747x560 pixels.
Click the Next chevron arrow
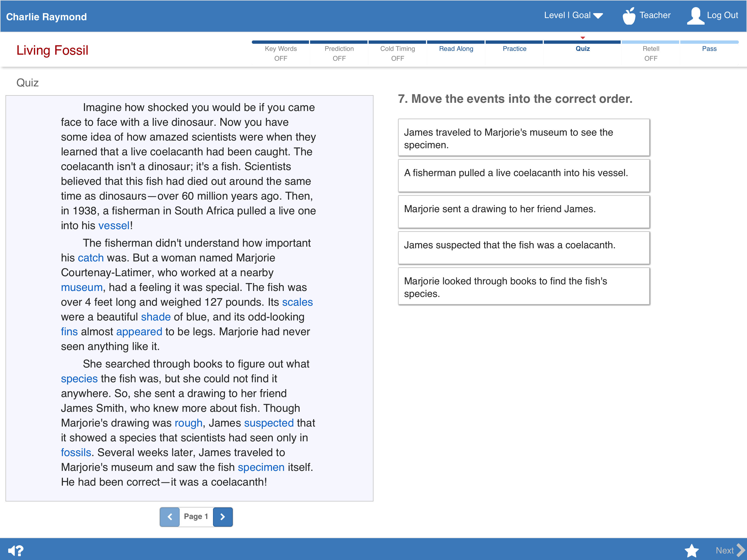coord(741,550)
